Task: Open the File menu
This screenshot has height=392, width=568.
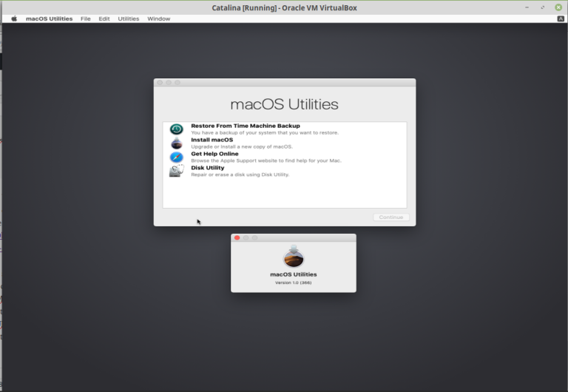Action: [86, 18]
